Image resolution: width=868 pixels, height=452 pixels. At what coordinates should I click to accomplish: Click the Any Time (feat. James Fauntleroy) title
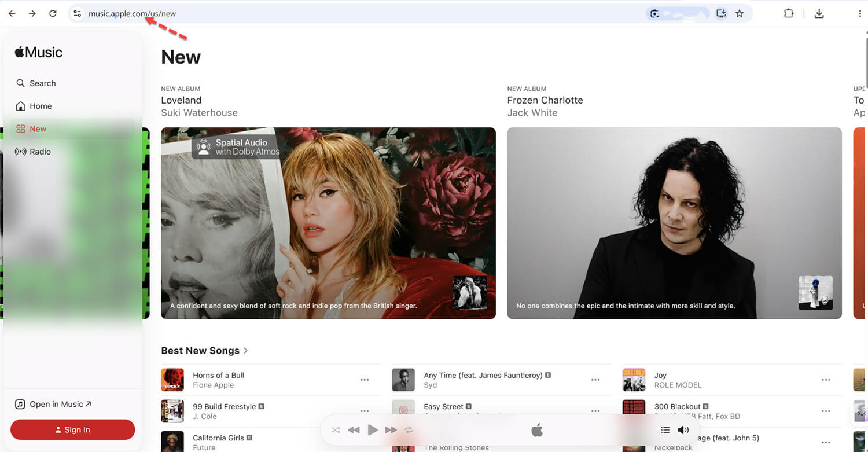coord(483,375)
